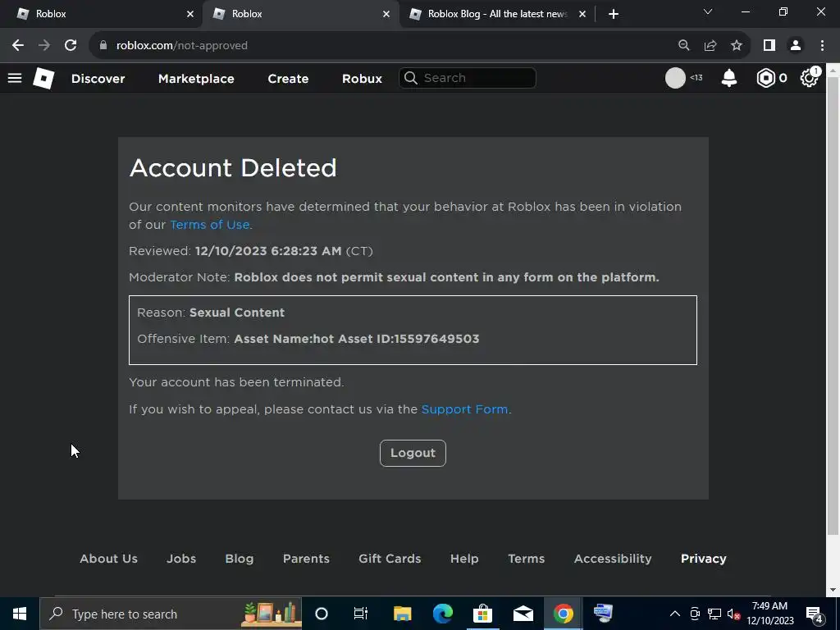Close the first Roblox tab
This screenshot has width=840, height=630.
[190, 14]
